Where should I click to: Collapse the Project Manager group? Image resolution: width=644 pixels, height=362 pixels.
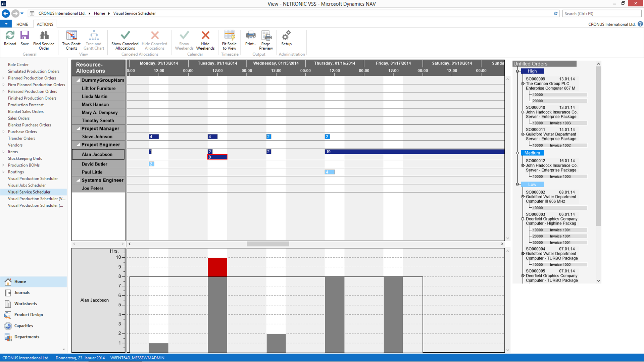click(78, 129)
